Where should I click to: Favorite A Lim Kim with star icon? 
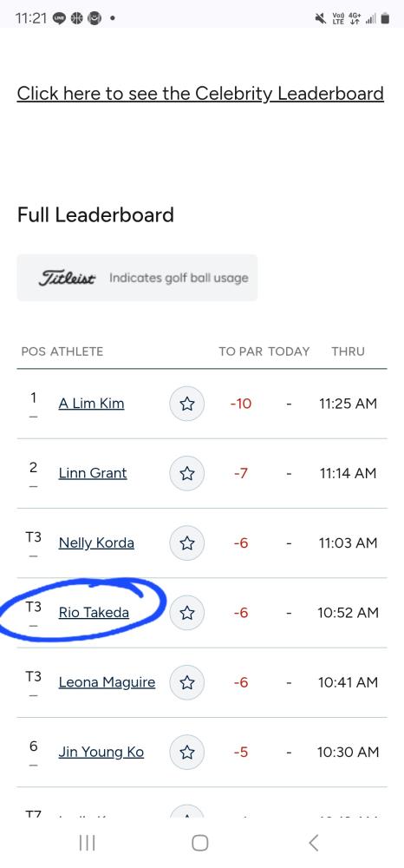tap(186, 404)
